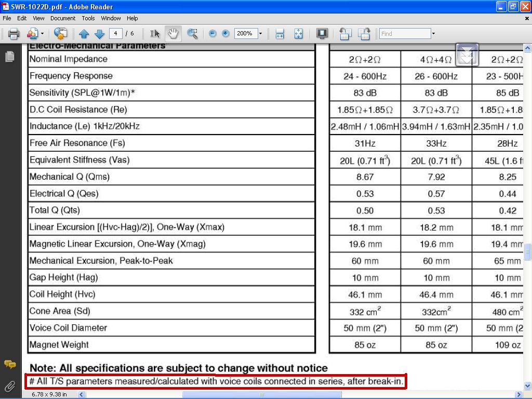Image resolution: width=532 pixels, height=399 pixels.
Task: Click horizontal scrollbar left arrow
Action: coord(82,394)
